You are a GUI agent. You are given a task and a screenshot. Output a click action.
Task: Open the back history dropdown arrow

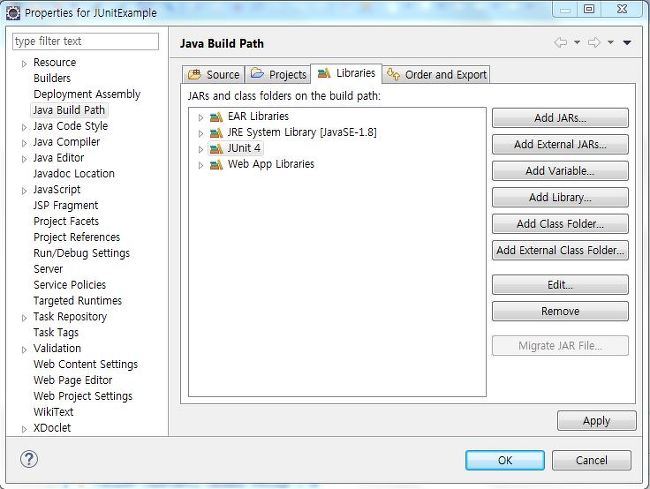tap(577, 43)
